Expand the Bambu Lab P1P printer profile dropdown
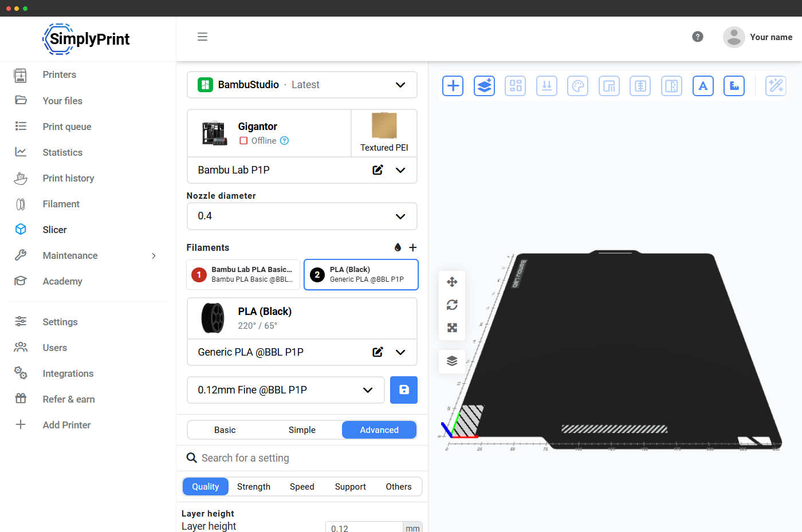This screenshot has height=532, width=802. pos(400,170)
